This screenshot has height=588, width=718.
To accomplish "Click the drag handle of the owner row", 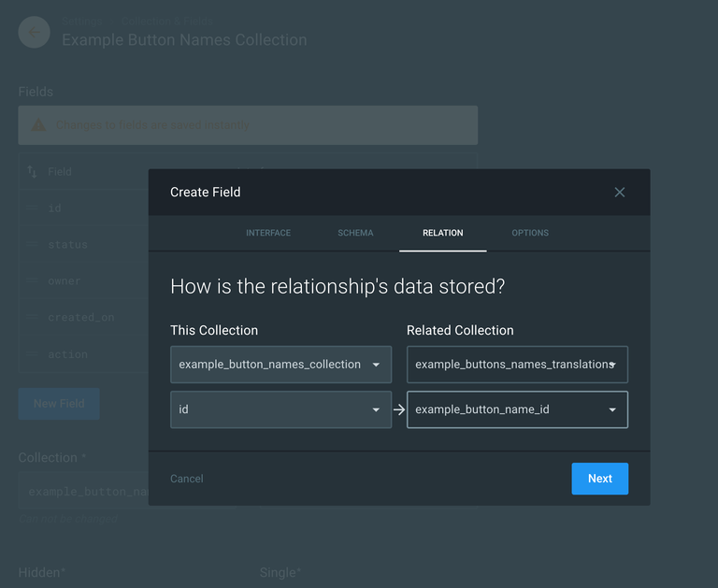I will click(x=32, y=281).
